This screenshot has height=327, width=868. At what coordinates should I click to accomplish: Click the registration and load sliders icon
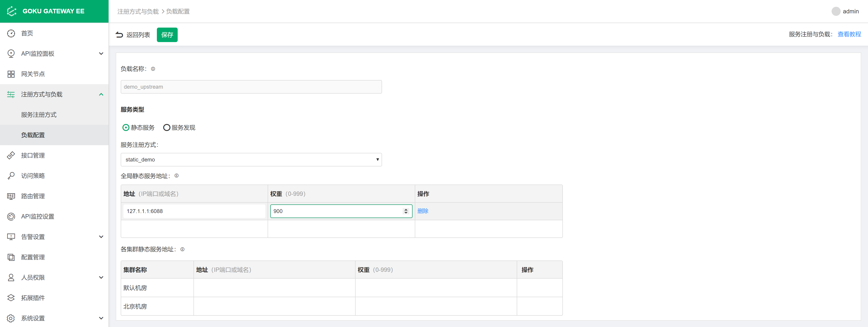click(11, 94)
